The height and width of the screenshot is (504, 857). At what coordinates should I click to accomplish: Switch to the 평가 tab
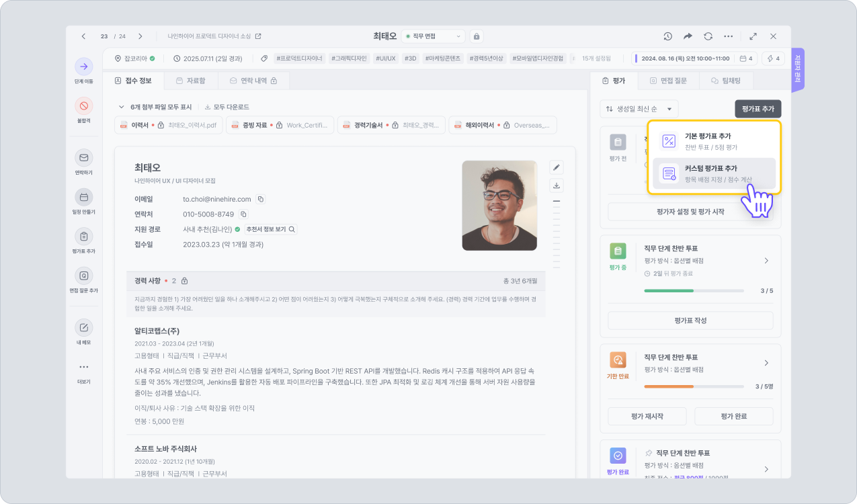click(614, 81)
